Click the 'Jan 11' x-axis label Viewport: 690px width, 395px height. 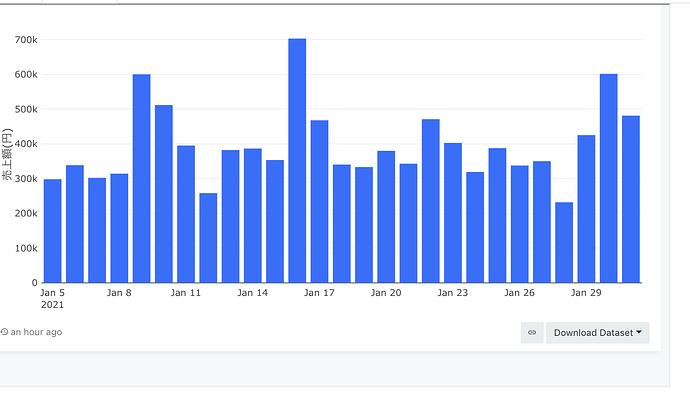[186, 293]
